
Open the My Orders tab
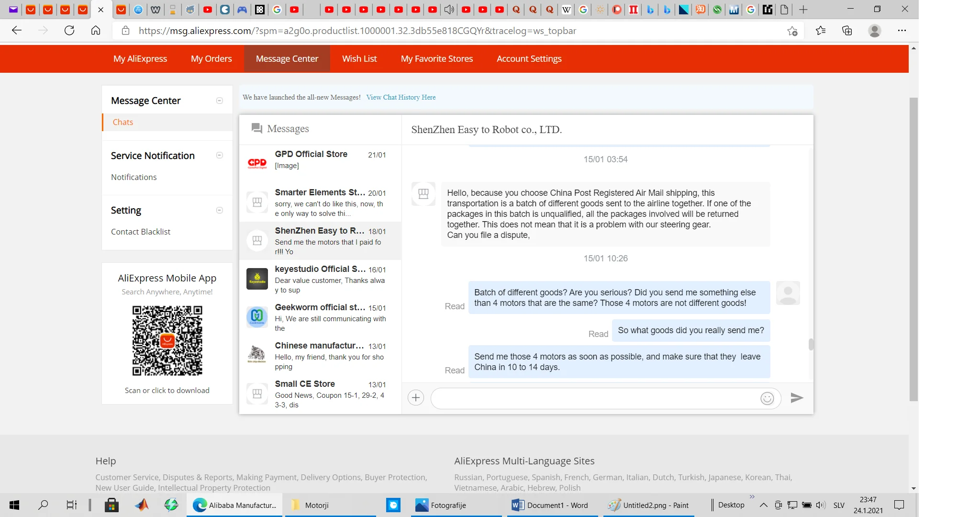(211, 58)
